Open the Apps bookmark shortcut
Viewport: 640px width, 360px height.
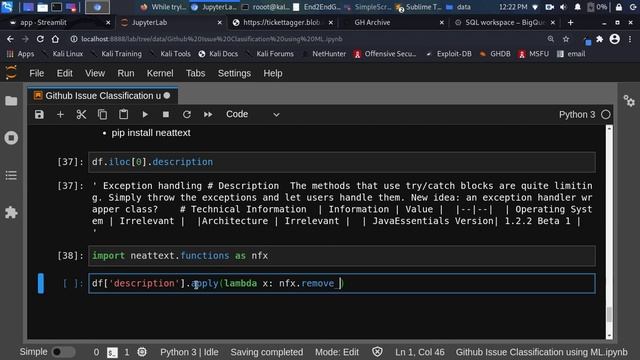(20, 54)
